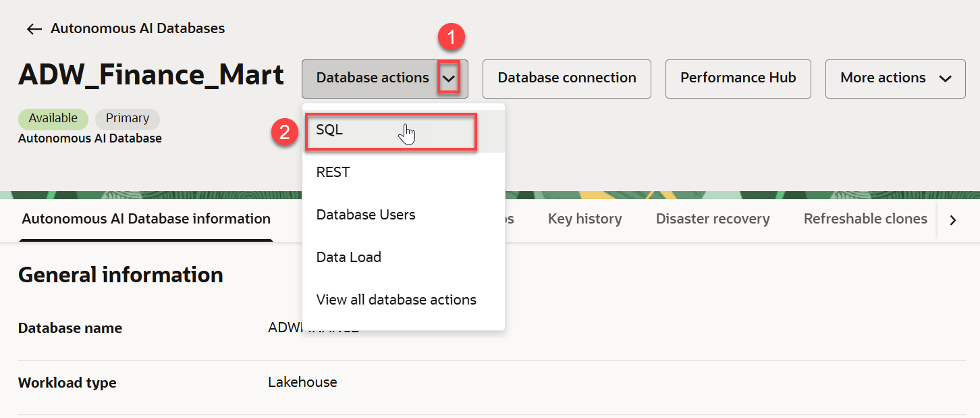
Task: Switch to the Key history tab
Action: pyautogui.click(x=584, y=219)
